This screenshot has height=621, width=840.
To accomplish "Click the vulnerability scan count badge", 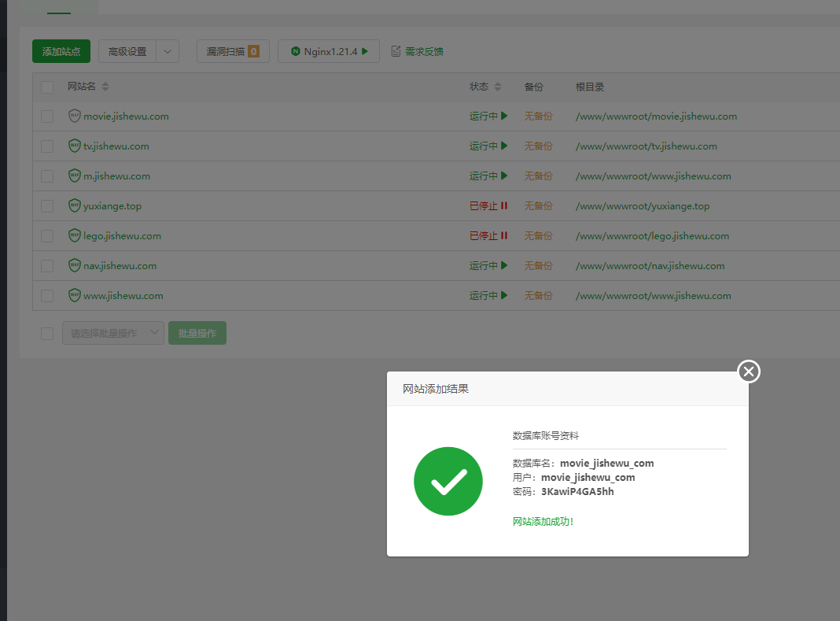I will click(x=253, y=51).
